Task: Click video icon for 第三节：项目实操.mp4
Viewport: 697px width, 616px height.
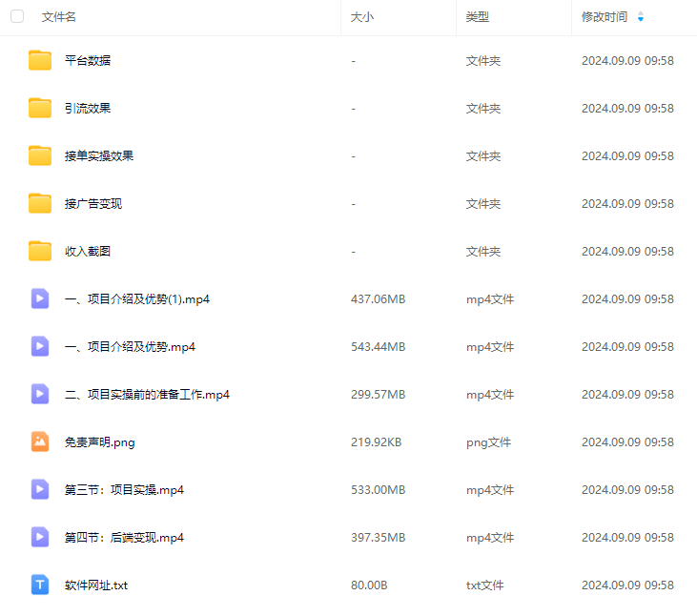Action: point(40,489)
